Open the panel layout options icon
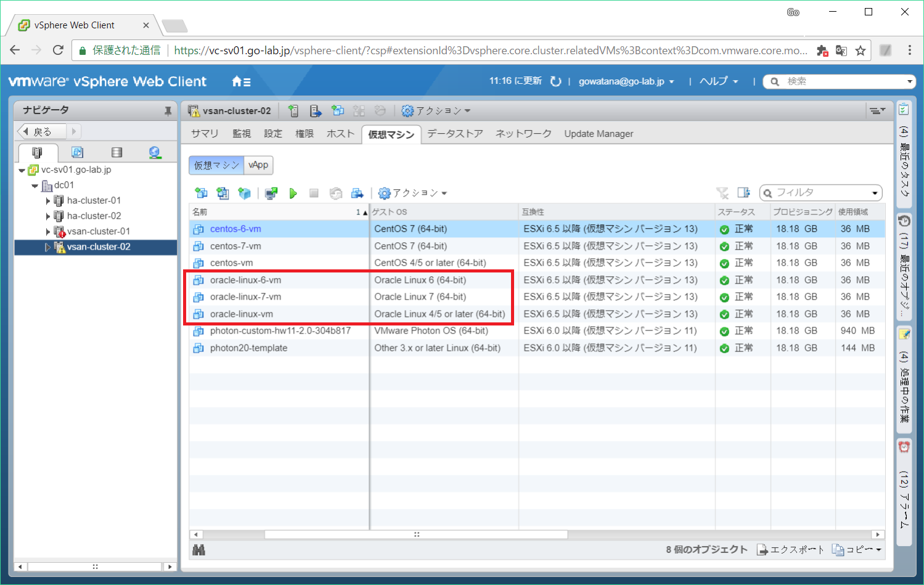Screen dimensions: 924x585 click(x=877, y=111)
